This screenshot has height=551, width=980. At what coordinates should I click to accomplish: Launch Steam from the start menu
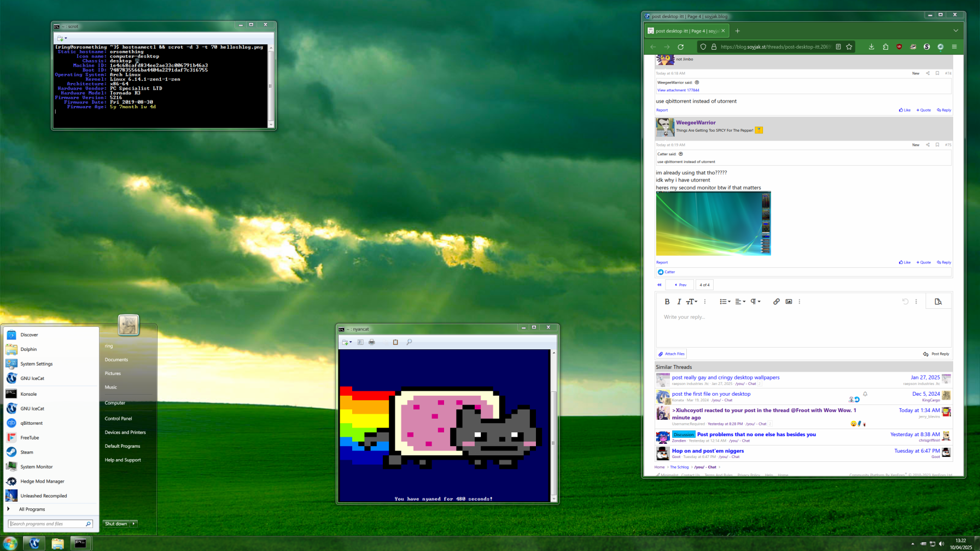coord(51,452)
